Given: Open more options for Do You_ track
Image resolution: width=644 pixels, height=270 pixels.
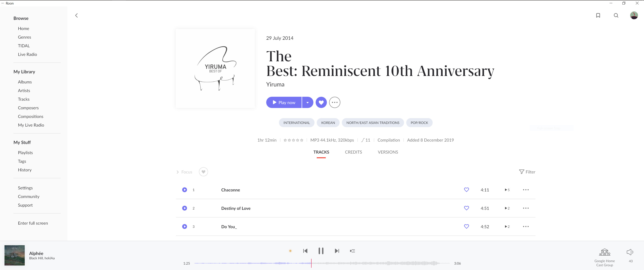Looking at the screenshot, I should coord(526,226).
